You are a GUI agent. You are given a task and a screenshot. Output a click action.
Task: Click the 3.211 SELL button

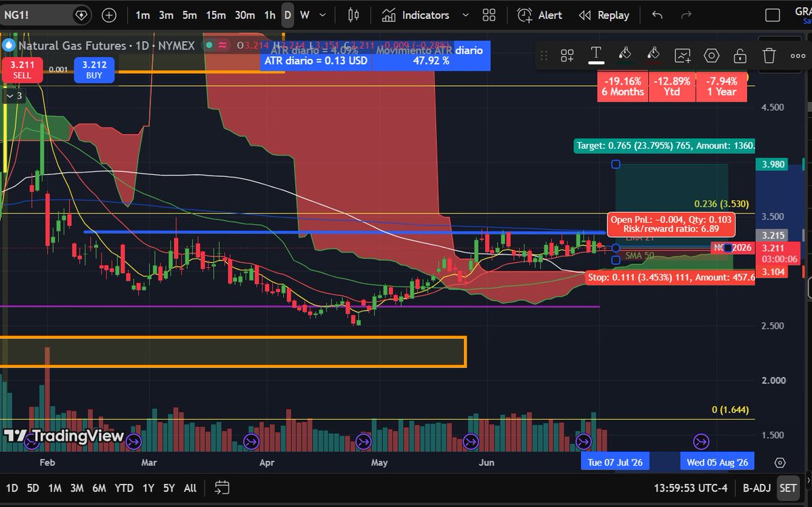tap(22, 69)
